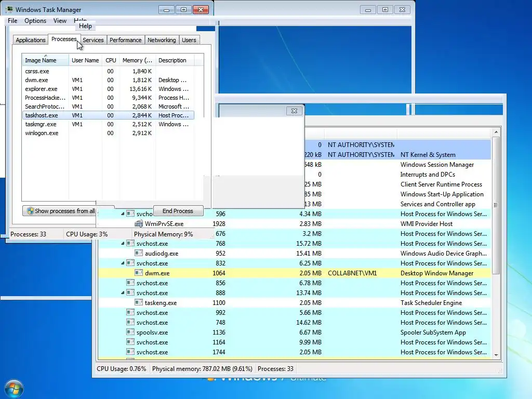Click icon of svchost.exe with PID 992
The height and width of the screenshot is (399, 532).
130,312
